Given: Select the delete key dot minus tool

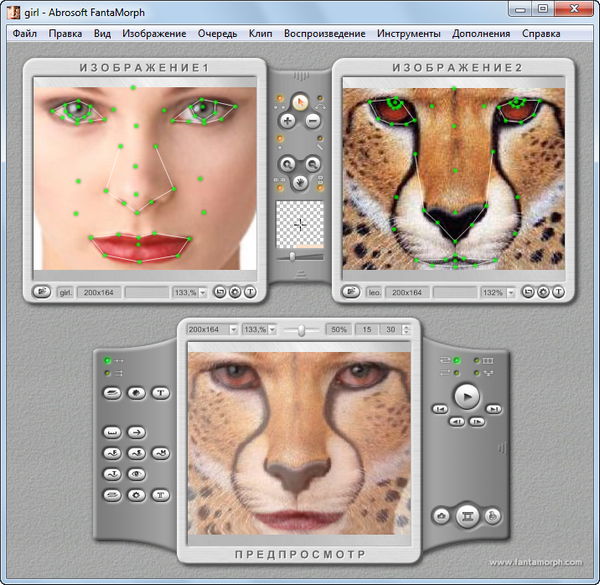Looking at the screenshot, I should tap(313, 121).
